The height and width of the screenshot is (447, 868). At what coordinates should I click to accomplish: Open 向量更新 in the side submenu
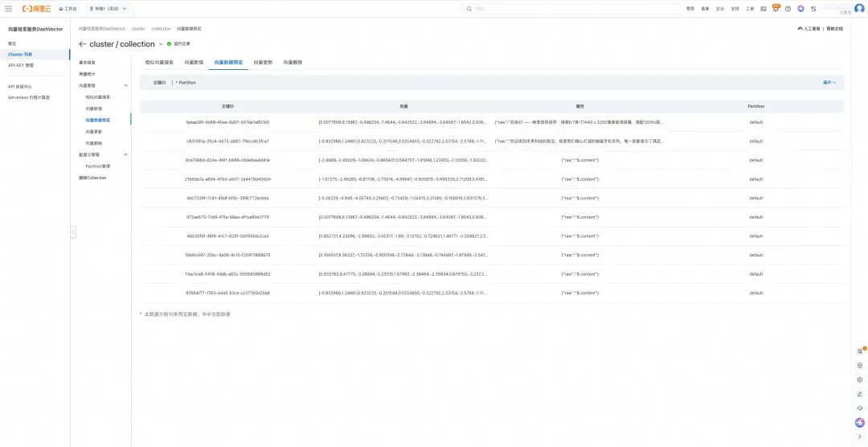click(x=93, y=132)
